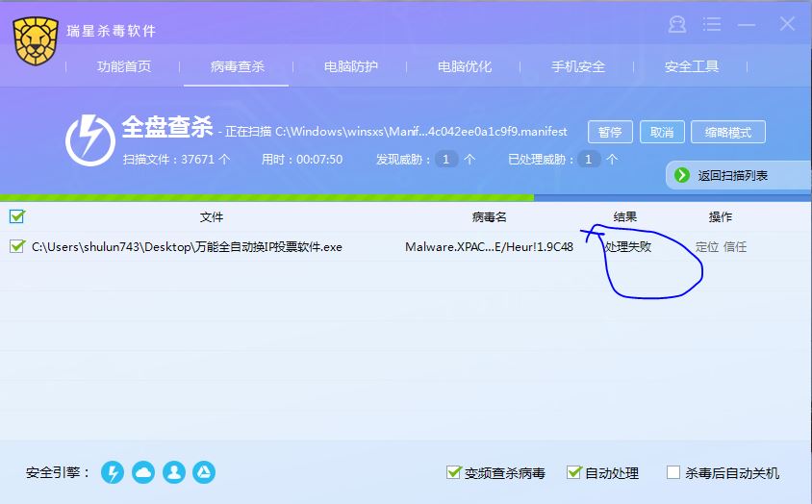
Task: Click 返回扫描列表 button
Action: tap(739, 175)
